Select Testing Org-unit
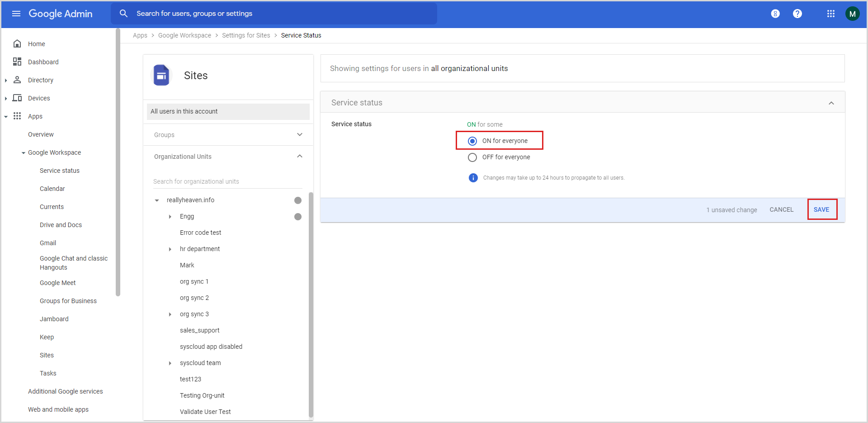This screenshot has height=423, width=868. click(202, 395)
